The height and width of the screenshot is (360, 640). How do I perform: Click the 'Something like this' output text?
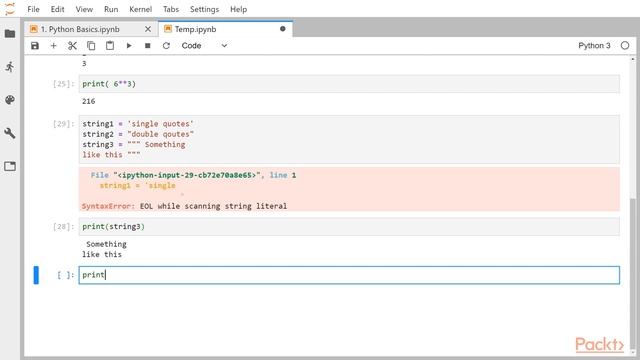tap(104, 249)
